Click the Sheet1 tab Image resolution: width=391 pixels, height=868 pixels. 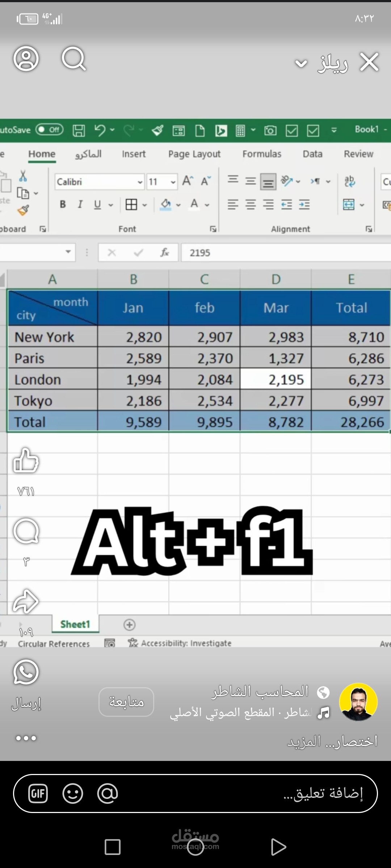pyautogui.click(x=75, y=624)
